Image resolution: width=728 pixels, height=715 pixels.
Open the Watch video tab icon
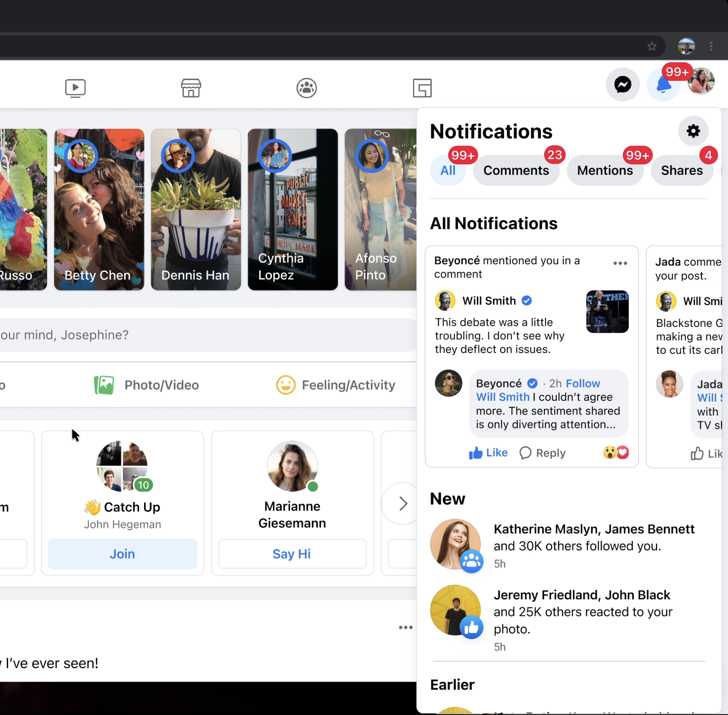point(75,88)
